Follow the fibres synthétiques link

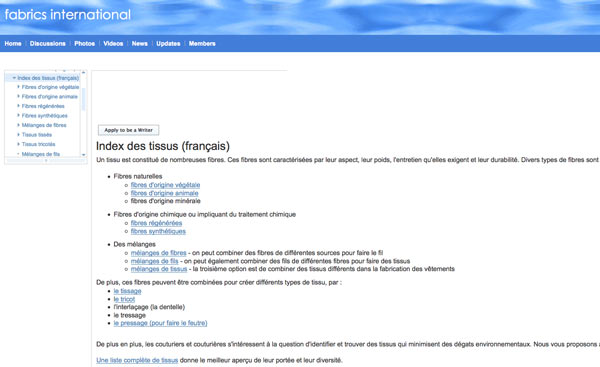click(x=158, y=232)
